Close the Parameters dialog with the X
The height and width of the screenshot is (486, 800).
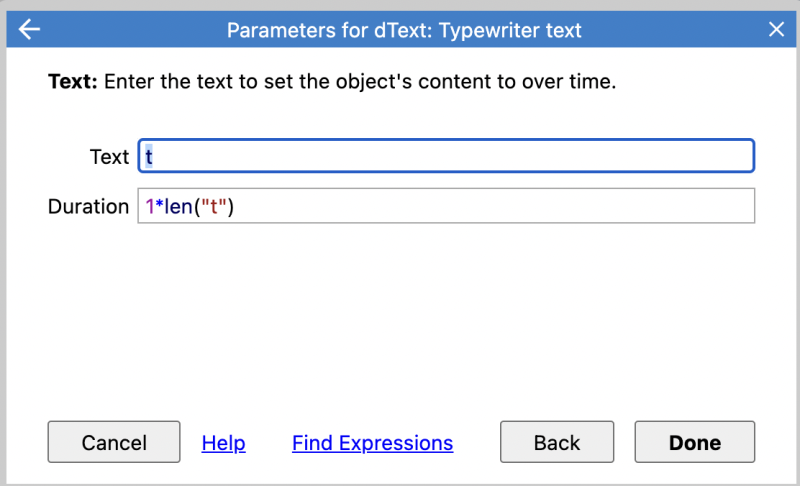(x=776, y=30)
